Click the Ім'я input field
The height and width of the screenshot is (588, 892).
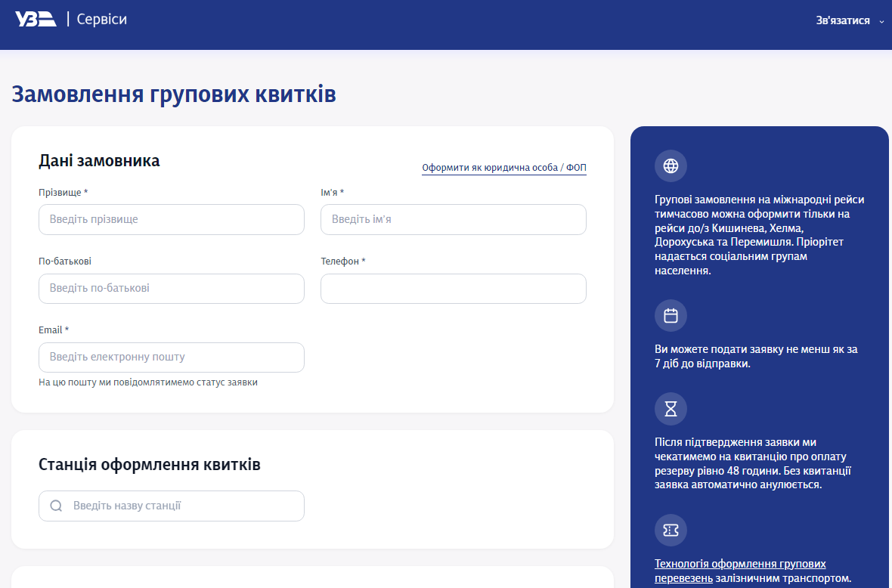click(453, 219)
